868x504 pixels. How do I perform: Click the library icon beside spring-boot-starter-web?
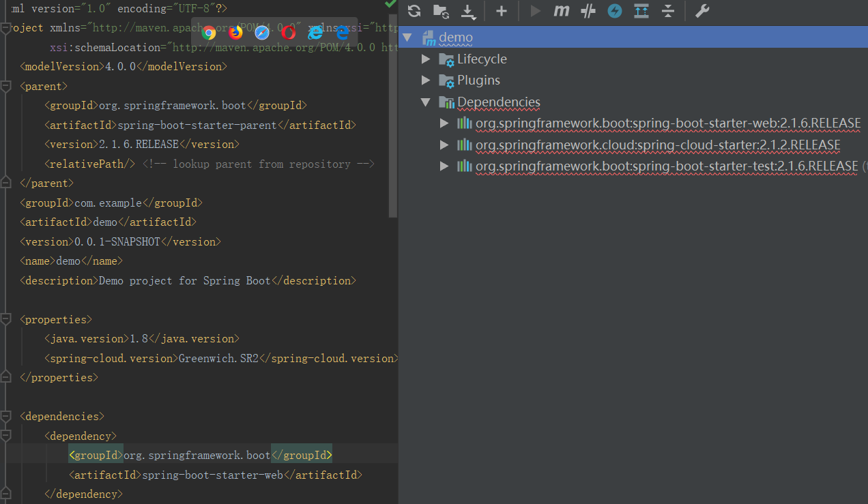[x=465, y=123]
